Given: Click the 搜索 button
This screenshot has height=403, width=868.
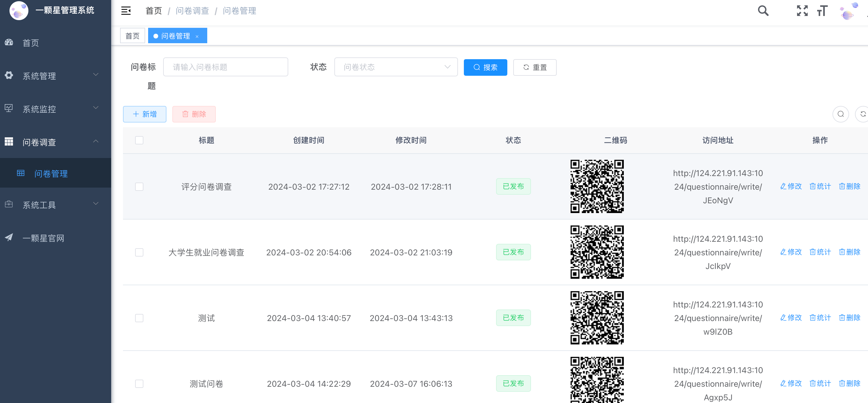Looking at the screenshot, I should tap(485, 67).
